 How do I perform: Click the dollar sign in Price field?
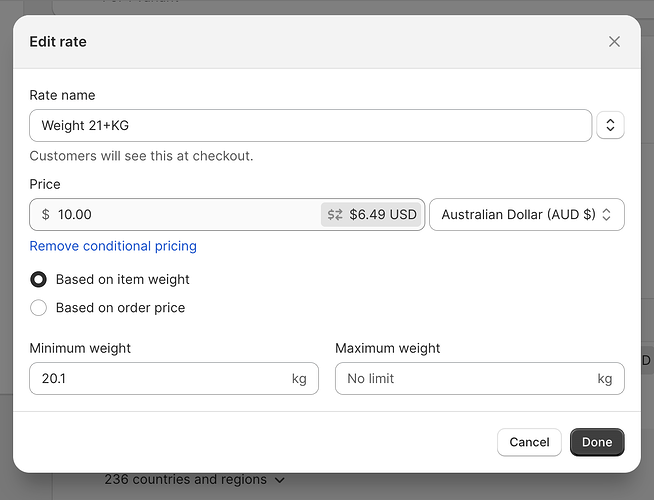click(46, 215)
